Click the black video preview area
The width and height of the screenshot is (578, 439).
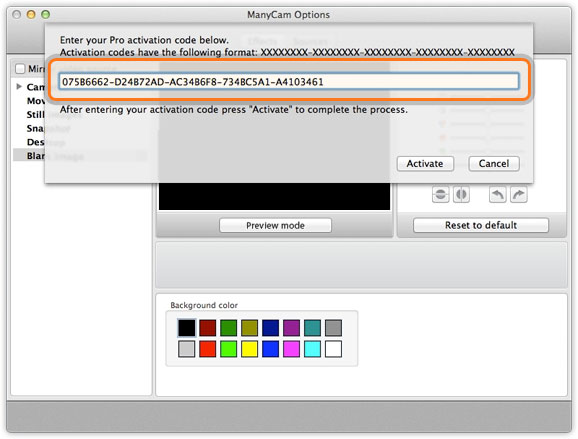click(274, 196)
